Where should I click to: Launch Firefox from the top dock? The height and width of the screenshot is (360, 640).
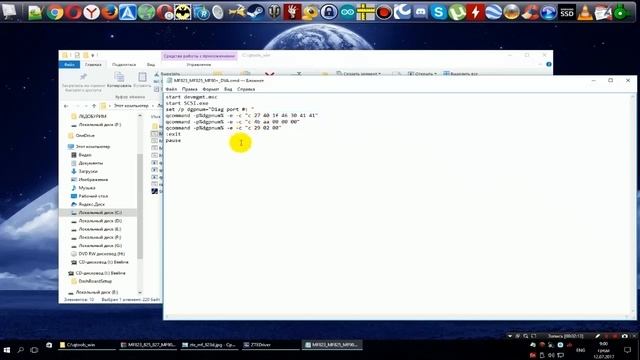[x=109, y=12]
